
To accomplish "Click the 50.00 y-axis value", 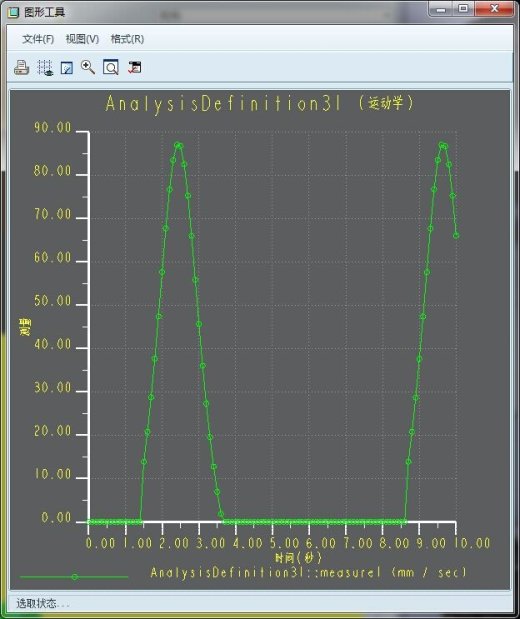I will [53, 301].
